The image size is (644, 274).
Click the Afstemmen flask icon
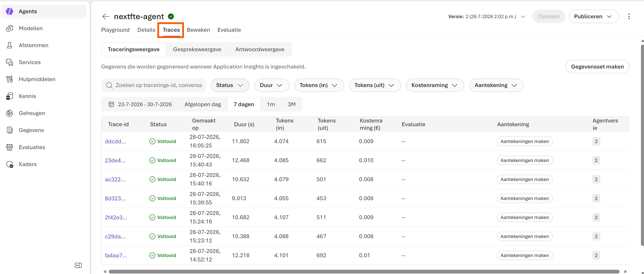point(10,45)
